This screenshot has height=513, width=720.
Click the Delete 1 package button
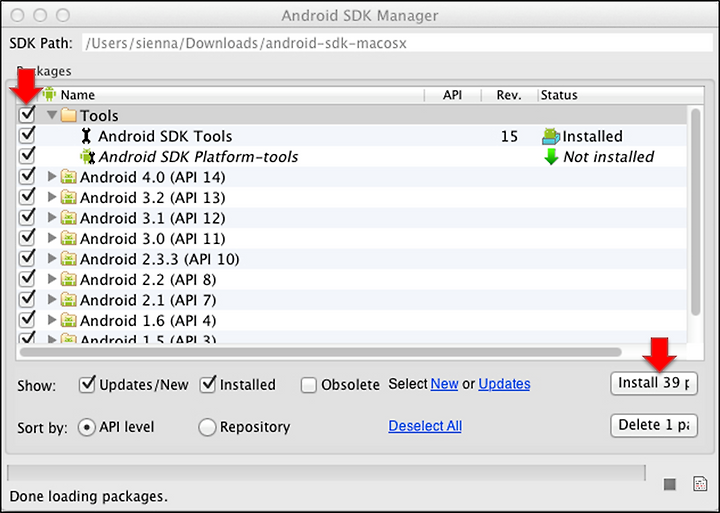[x=654, y=425]
